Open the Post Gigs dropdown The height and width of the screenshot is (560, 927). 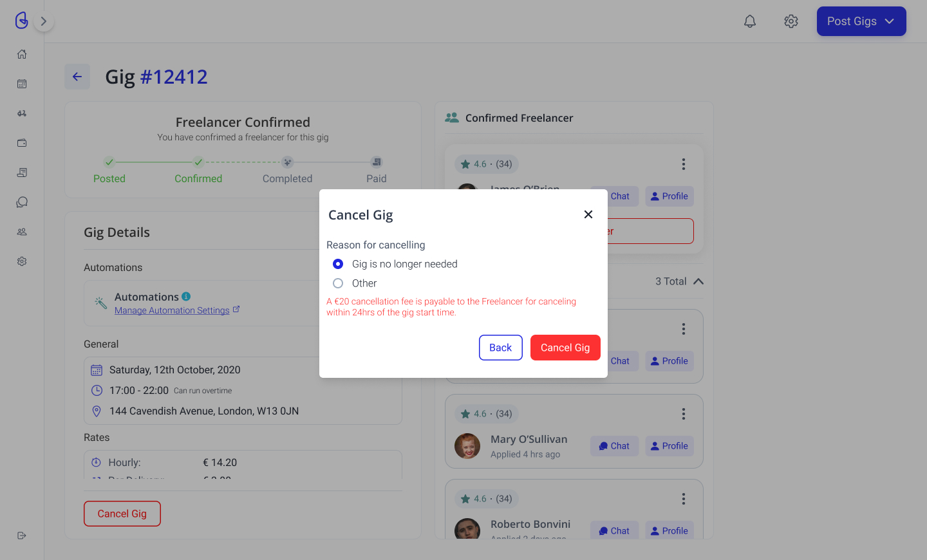click(x=861, y=21)
